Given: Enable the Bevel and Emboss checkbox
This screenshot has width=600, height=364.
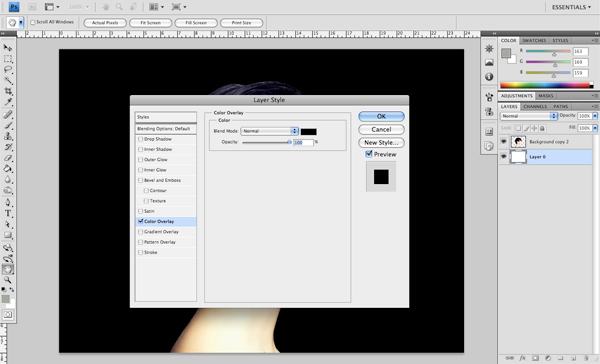Looking at the screenshot, I should pyautogui.click(x=140, y=180).
